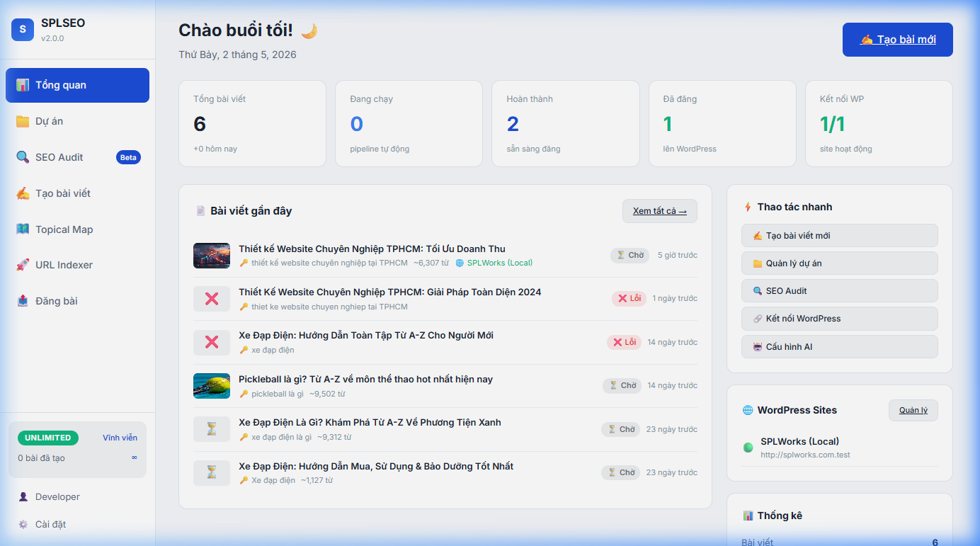Click quick action Cấu hình AI
The width and height of the screenshot is (980, 546).
pyautogui.click(x=839, y=347)
